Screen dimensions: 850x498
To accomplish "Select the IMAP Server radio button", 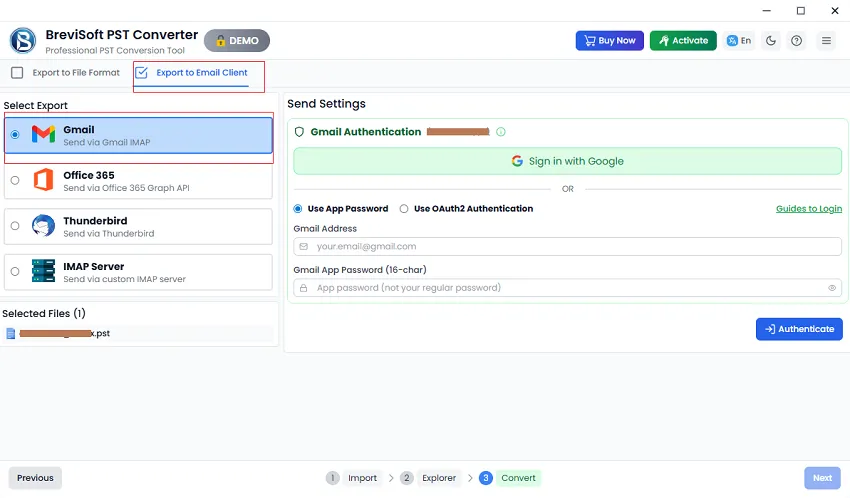I will click(15, 271).
